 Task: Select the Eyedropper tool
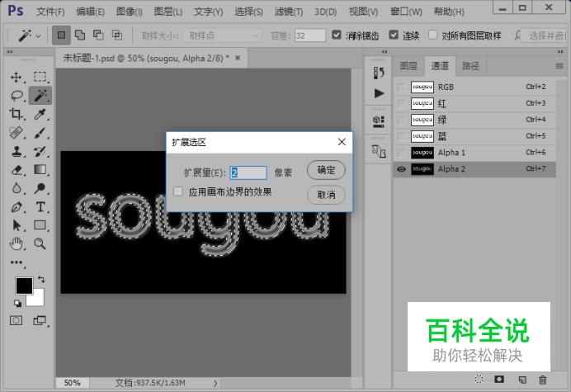(40, 114)
